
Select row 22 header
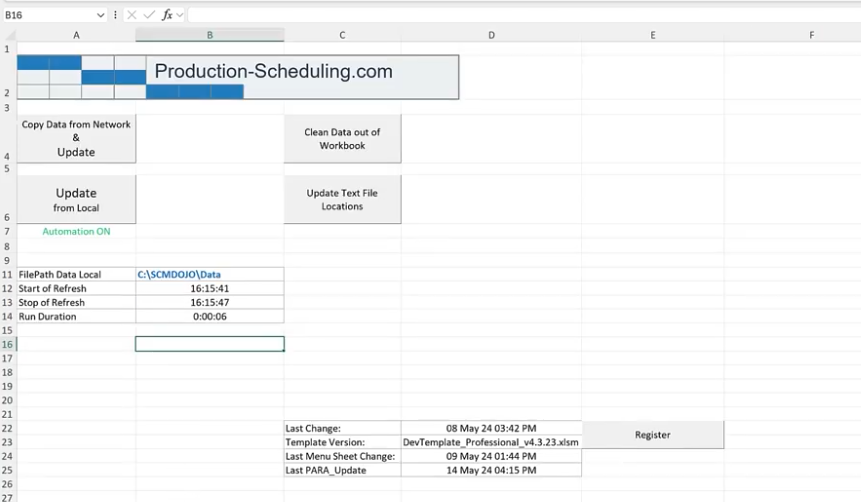click(x=8, y=428)
